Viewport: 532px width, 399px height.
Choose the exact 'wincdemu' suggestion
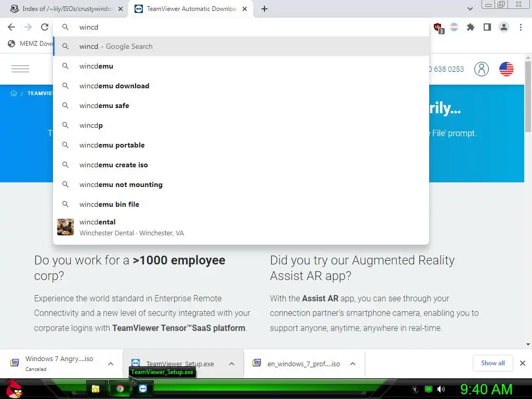point(241,66)
